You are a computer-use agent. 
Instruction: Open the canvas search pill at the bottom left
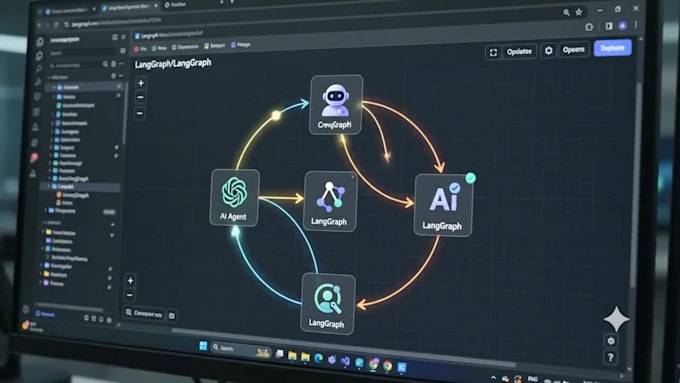point(144,313)
